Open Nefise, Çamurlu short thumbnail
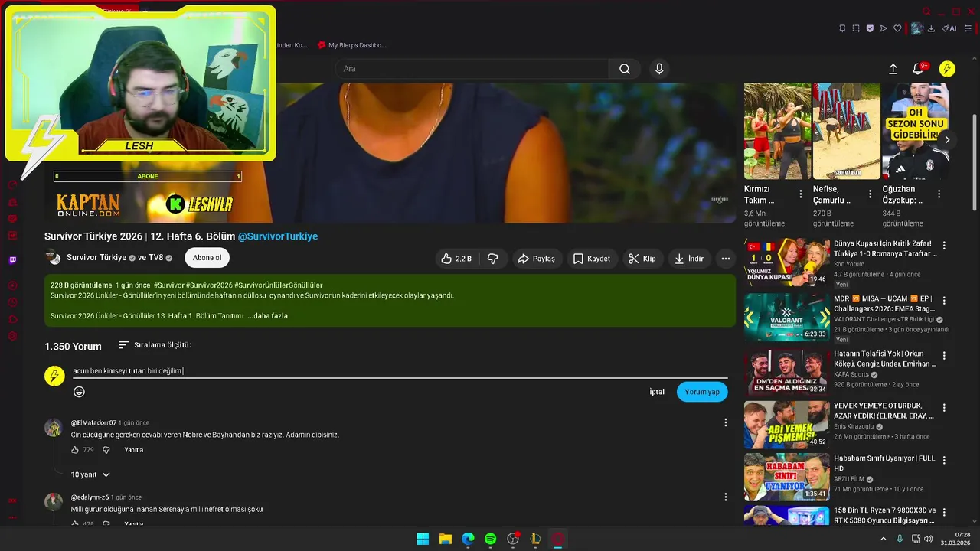The height and width of the screenshot is (551, 980). pos(846,131)
